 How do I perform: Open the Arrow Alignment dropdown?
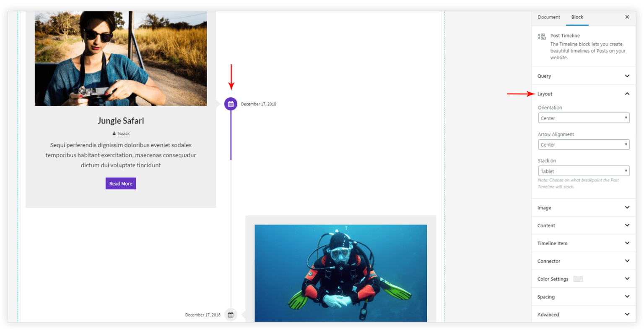[584, 144]
